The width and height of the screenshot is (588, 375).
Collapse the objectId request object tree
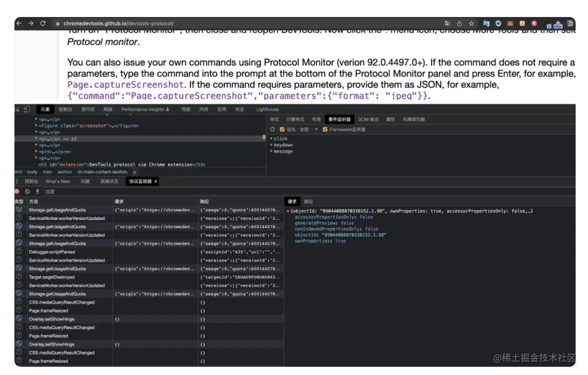[288, 211]
